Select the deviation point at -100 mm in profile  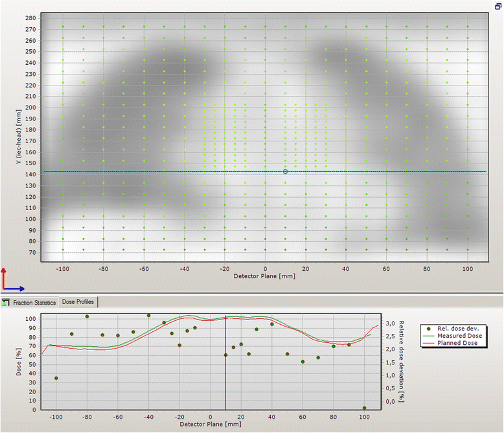pos(56,378)
